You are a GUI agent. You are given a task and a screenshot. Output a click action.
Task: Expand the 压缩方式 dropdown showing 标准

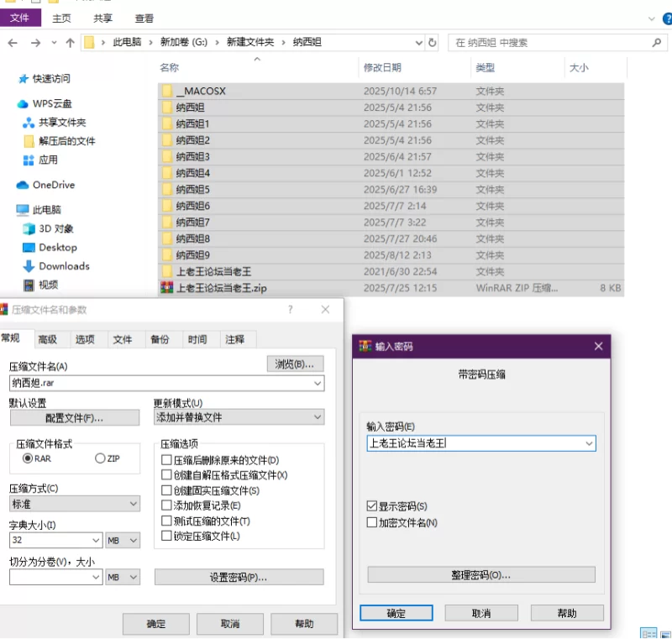point(133,504)
